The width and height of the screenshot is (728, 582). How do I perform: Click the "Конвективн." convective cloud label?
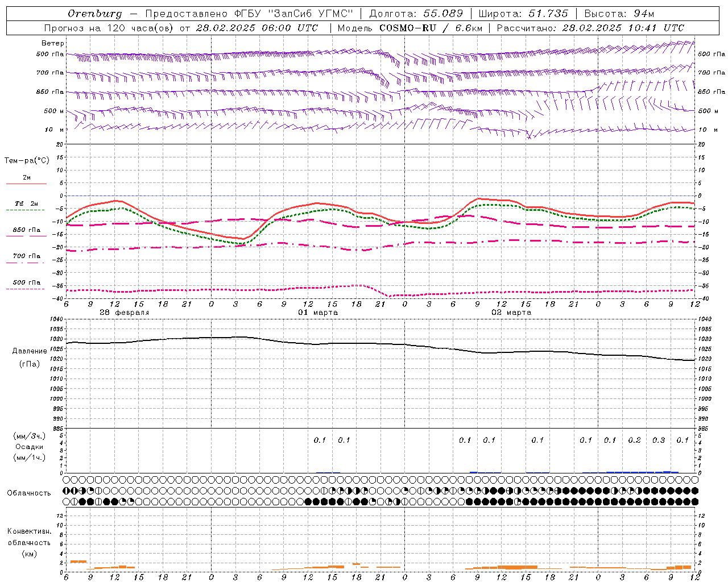(30, 531)
